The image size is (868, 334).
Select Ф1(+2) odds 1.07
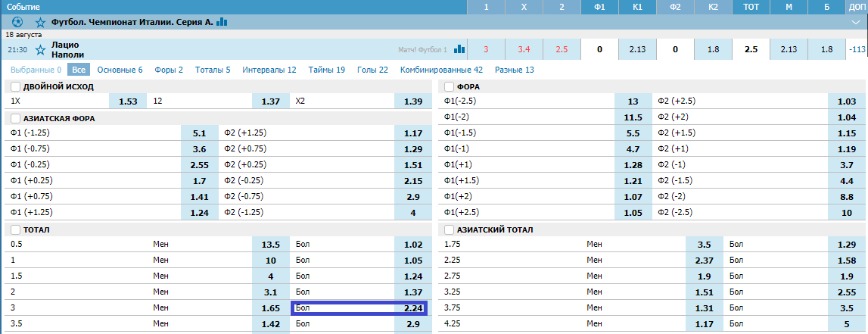click(633, 196)
